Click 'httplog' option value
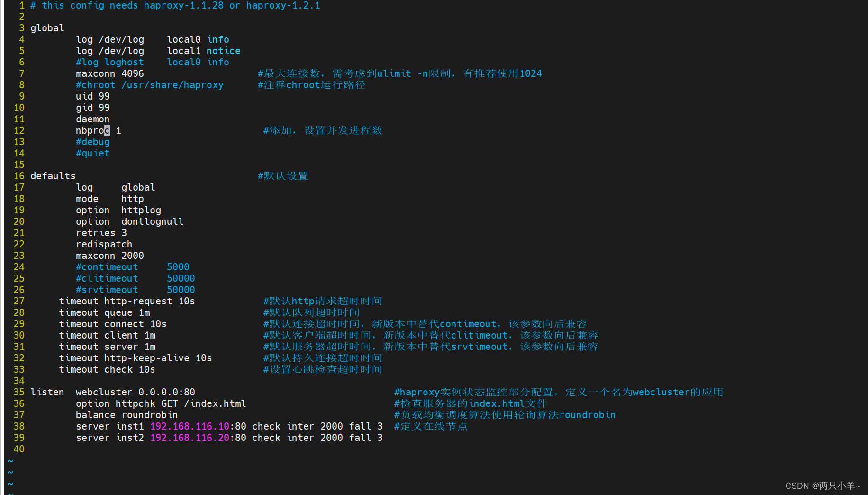Image resolution: width=868 pixels, height=495 pixels. click(x=141, y=210)
